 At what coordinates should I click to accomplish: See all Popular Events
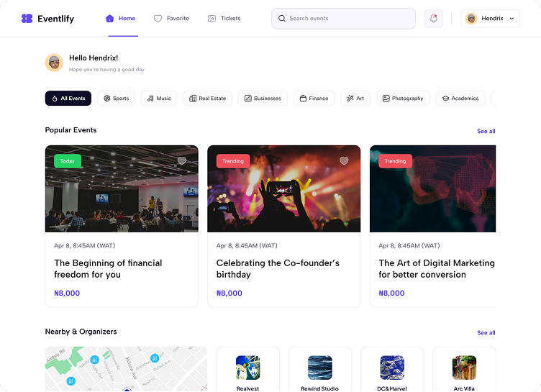coord(486,131)
